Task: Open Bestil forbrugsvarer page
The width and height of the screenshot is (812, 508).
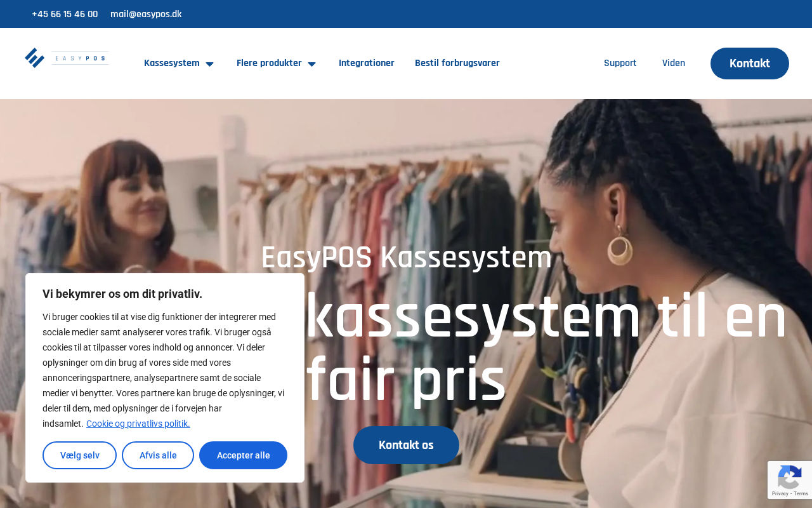Action: coord(457,63)
